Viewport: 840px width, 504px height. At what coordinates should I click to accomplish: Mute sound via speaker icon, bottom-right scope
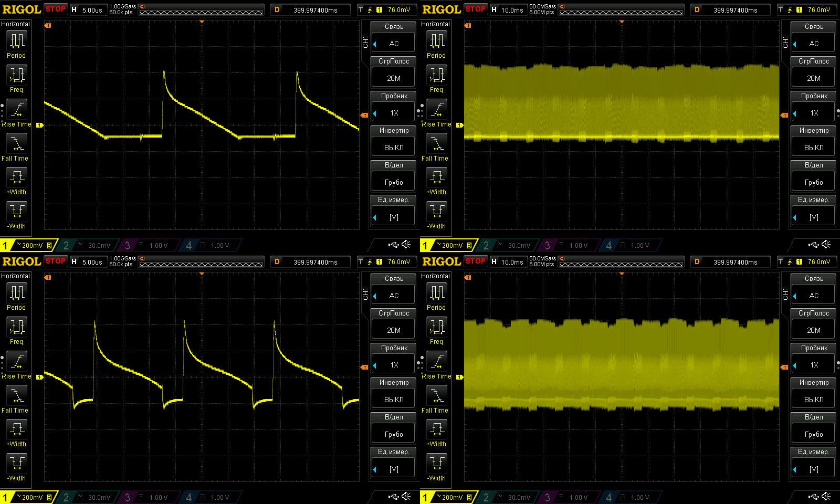click(x=826, y=497)
